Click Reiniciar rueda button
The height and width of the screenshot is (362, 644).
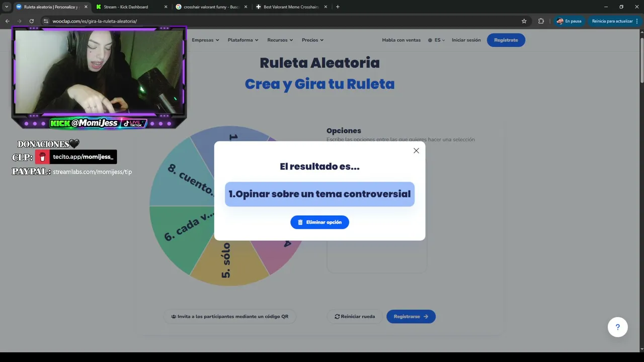click(x=355, y=317)
